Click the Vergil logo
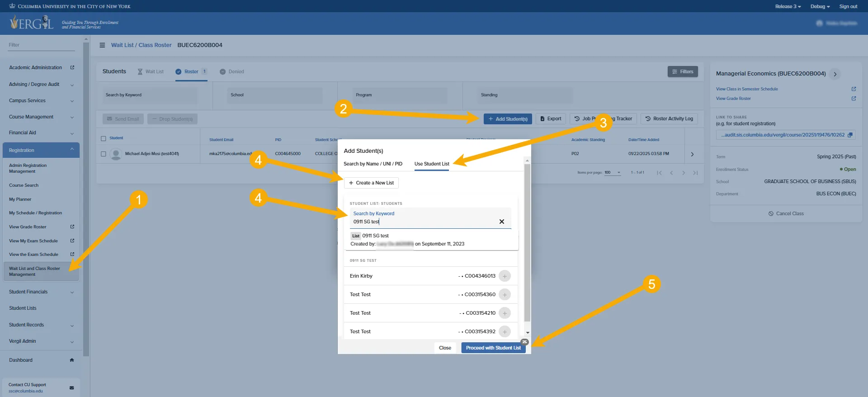868x397 pixels. tap(32, 22)
